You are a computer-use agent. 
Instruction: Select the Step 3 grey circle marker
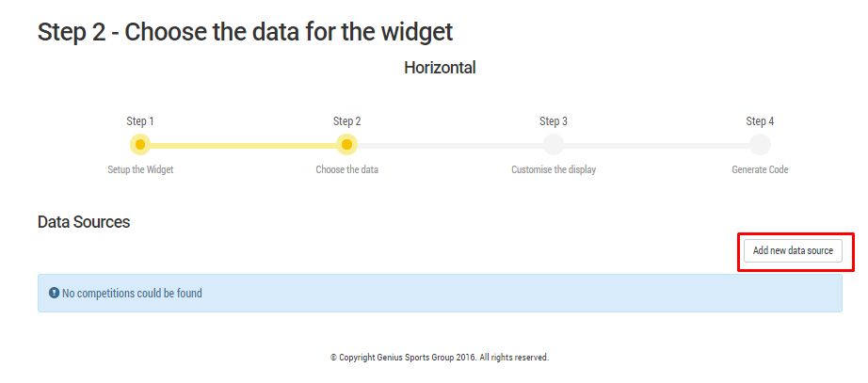click(553, 145)
